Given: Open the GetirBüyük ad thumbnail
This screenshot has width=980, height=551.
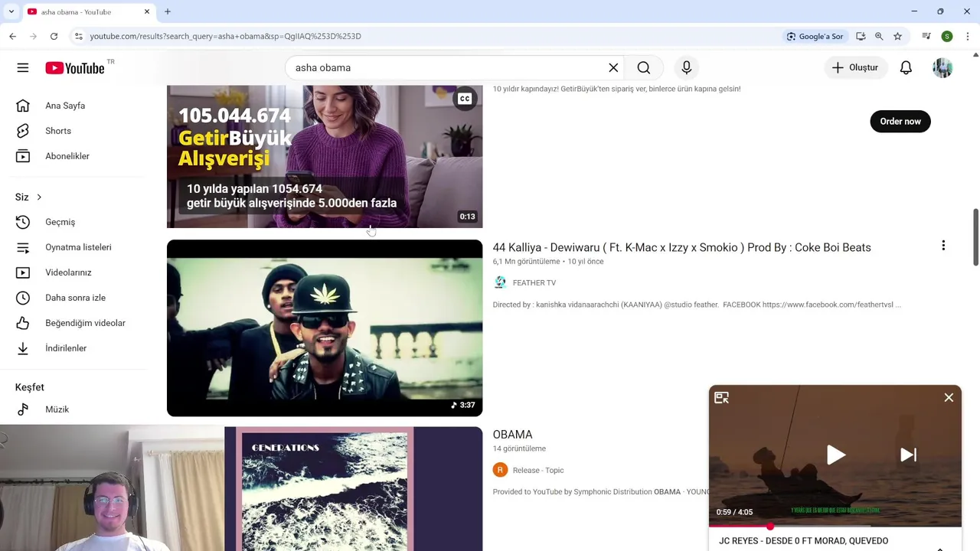Looking at the screenshot, I should click(x=325, y=156).
